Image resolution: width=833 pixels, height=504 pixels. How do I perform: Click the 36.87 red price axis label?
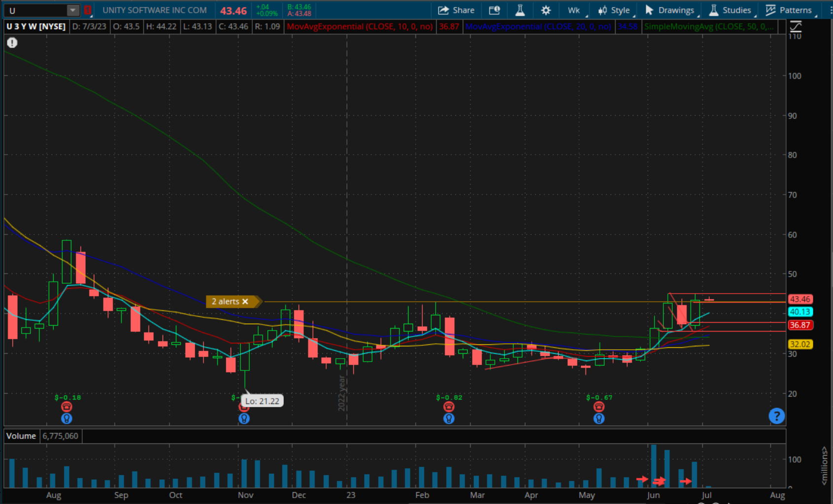pyautogui.click(x=799, y=325)
